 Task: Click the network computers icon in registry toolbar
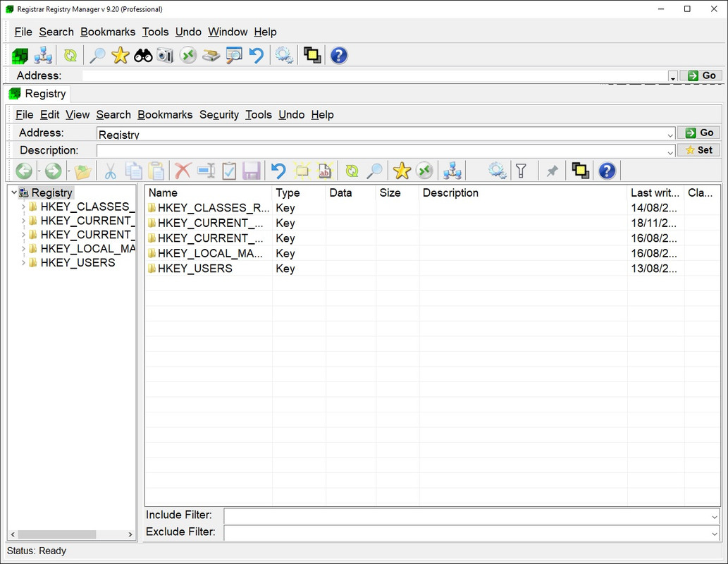(x=452, y=171)
